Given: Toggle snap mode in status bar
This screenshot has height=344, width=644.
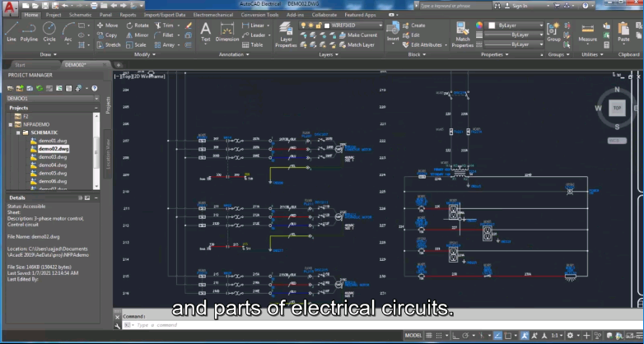Looking at the screenshot, I should [x=439, y=336].
